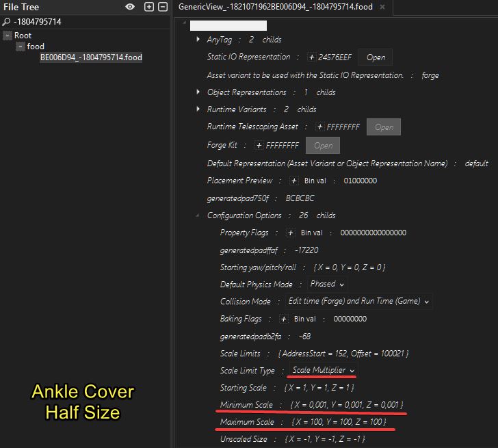Open the Default Physics Mode Phased dropdown
The height and width of the screenshot is (448, 498).
pyautogui.click(x=327, y=284)
